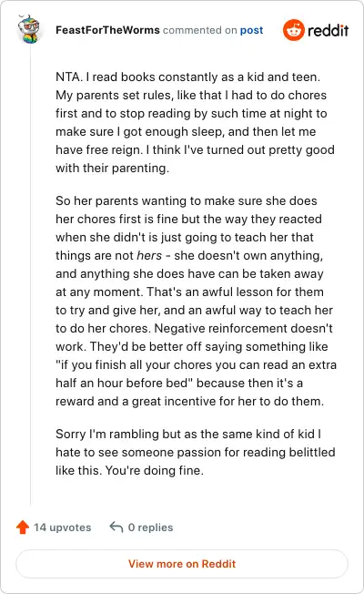Click the orange Reddit Snoo logo

pos(293,30)
